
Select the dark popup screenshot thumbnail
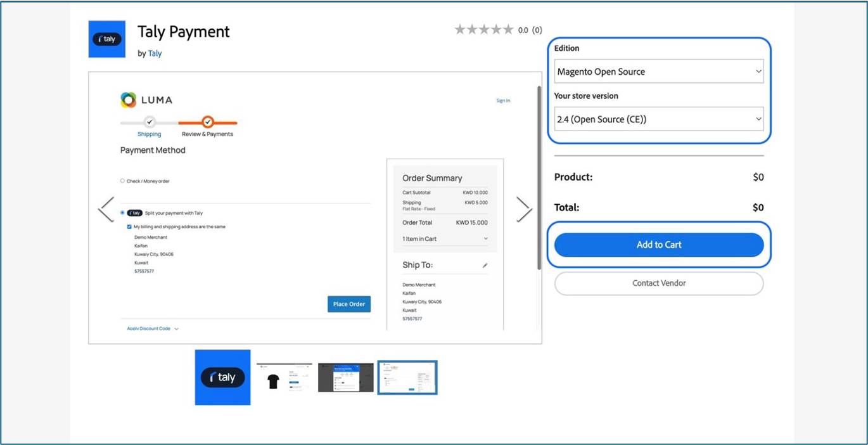[346, 377]
